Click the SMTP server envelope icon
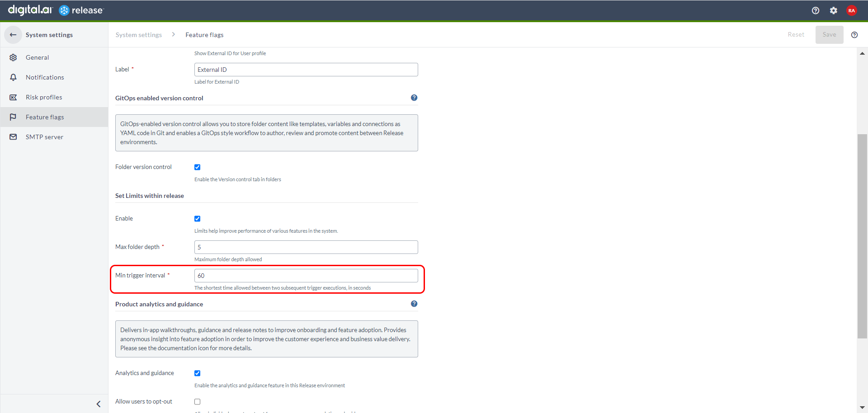 pyautogui.click(x=13, y=137)
